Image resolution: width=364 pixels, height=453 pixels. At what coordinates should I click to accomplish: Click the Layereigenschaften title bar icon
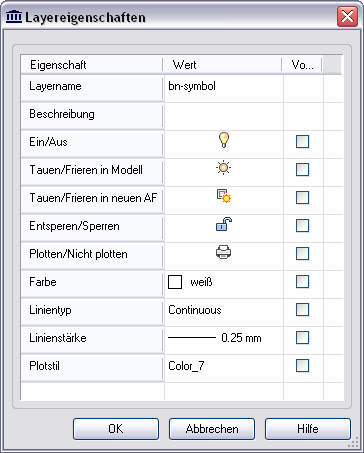pos(14,16)
